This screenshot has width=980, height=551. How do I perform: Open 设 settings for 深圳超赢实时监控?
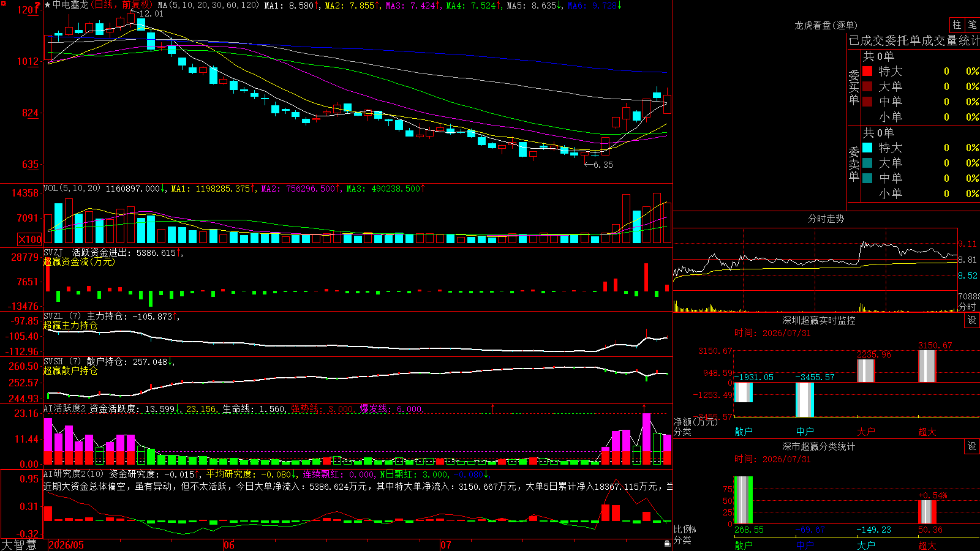tap(972, 320)
